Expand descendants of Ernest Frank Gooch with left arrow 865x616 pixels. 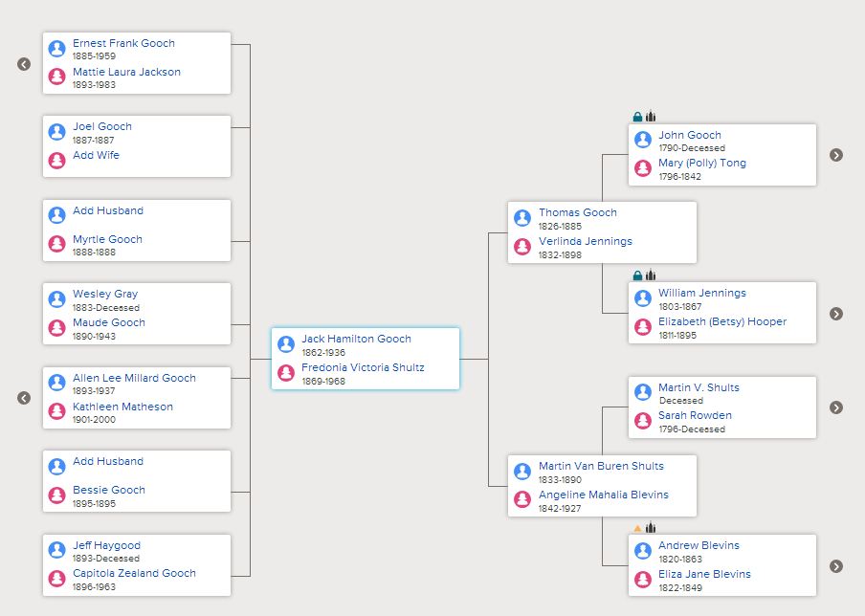pos(24,64)
